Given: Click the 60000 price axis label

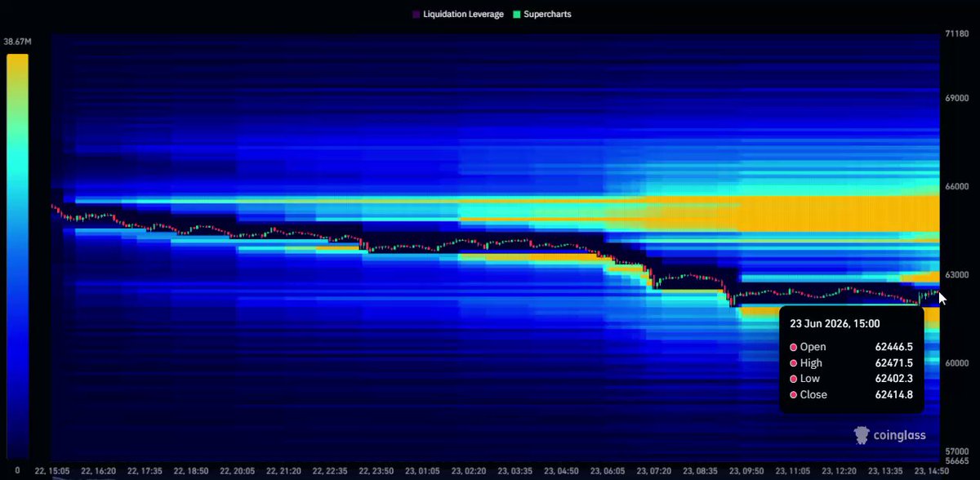Looking at the screenshot, I should (955, 363).
